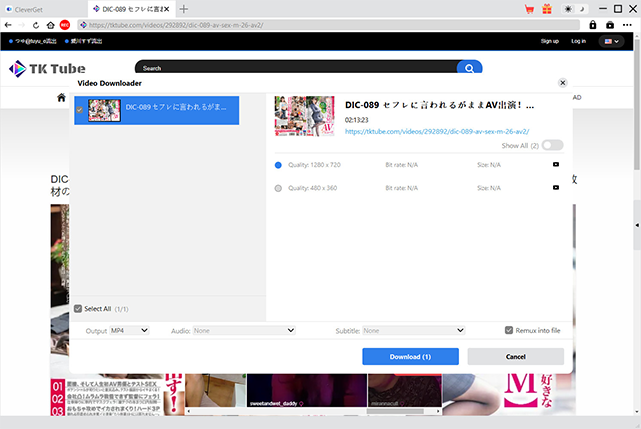Image resolution: width=641 pixels, height=429 pixels.
Task: Click the Download (1) button
Action: [410, 357]
